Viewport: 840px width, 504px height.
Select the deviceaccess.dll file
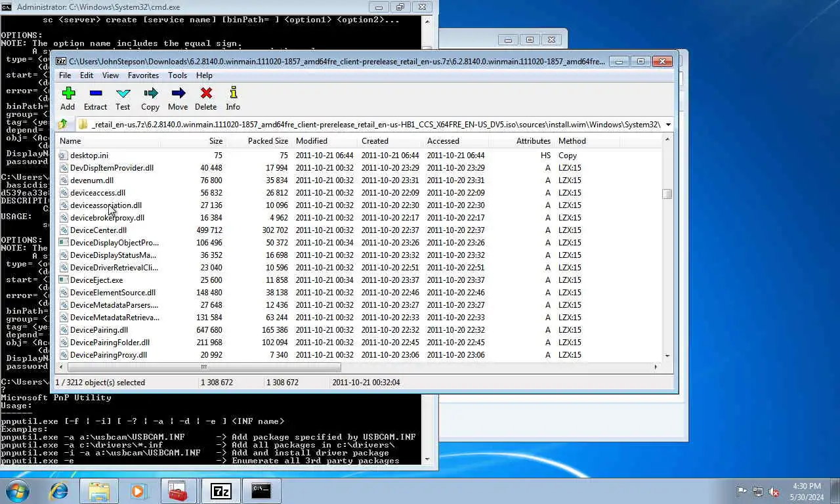click(98, 193)
